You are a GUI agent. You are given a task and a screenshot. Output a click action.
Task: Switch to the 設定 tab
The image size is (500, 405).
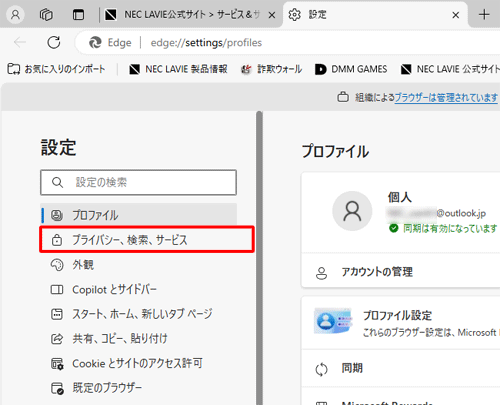[375, 15]
